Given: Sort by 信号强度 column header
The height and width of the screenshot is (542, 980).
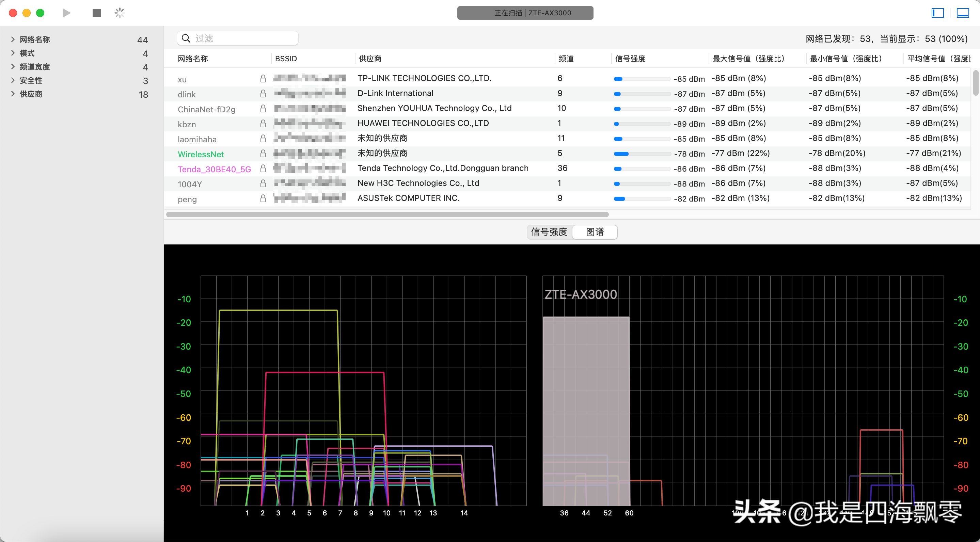Looking at the screenshot, I should pyautogui.click(x=630, y=59).
